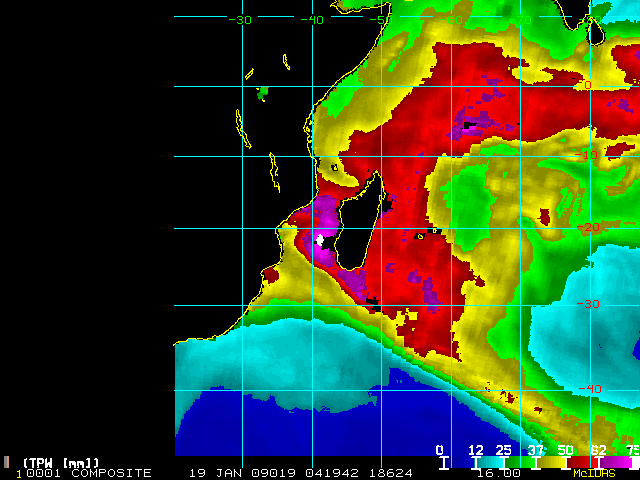Click the red "-20" latitude label
The image size is (640, 480).
[589, 227]
